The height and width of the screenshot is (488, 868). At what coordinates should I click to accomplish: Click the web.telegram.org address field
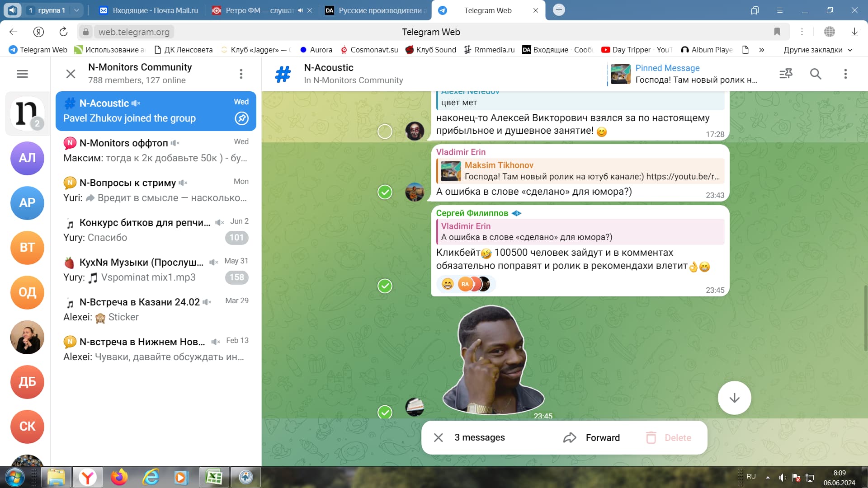pos(134,32)
